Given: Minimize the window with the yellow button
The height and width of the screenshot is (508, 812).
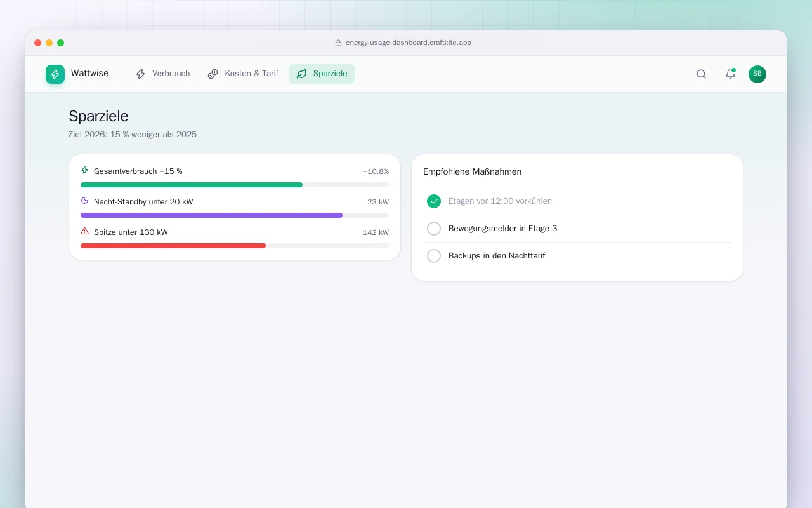Looking at the screenshot, I should 49,43.
